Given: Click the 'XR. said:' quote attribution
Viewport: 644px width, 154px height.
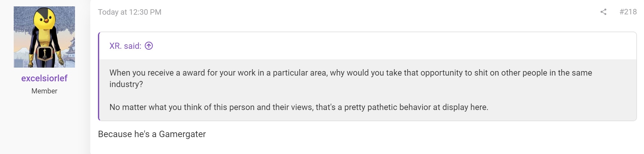Looking at the screenshot, I should (125, 46).
